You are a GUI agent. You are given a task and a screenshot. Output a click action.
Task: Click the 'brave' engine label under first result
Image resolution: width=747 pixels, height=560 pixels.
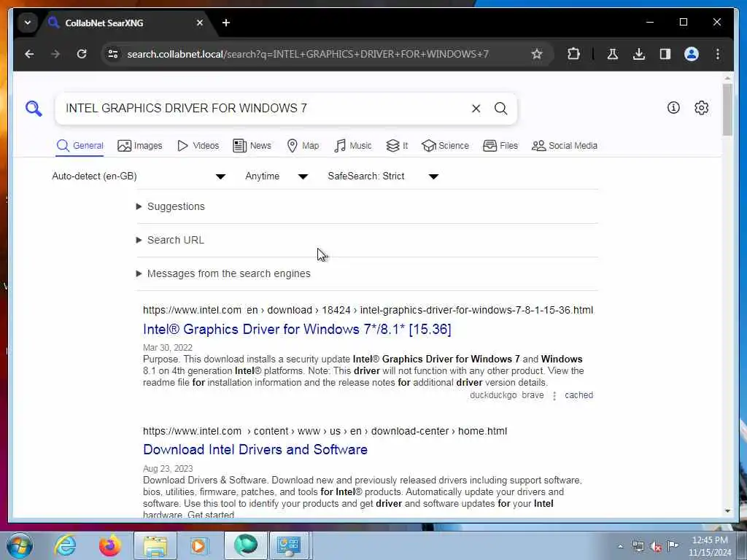tap(533, 395)
